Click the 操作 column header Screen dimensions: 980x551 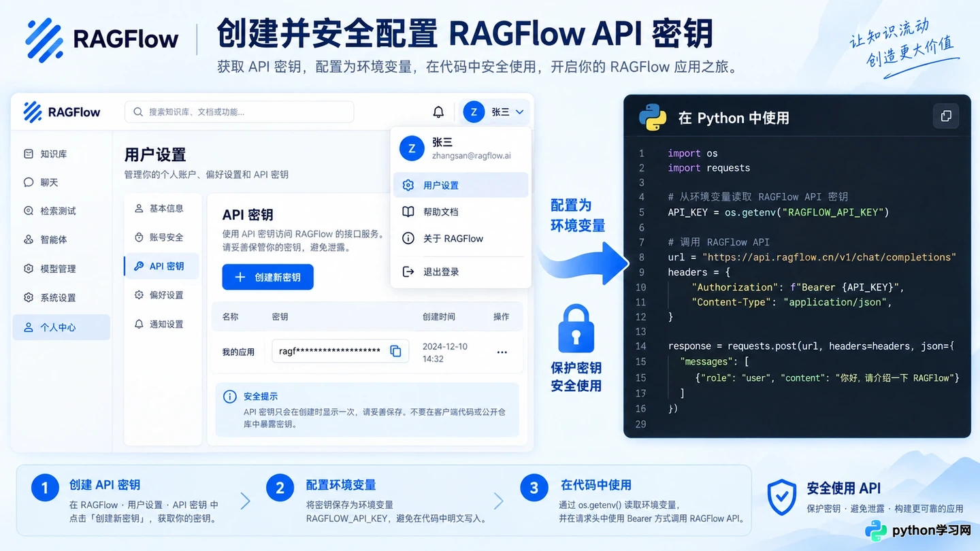502,316
